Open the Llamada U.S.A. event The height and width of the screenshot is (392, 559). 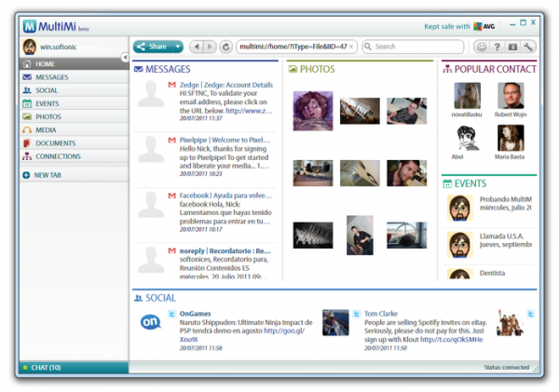coord(489,245)
